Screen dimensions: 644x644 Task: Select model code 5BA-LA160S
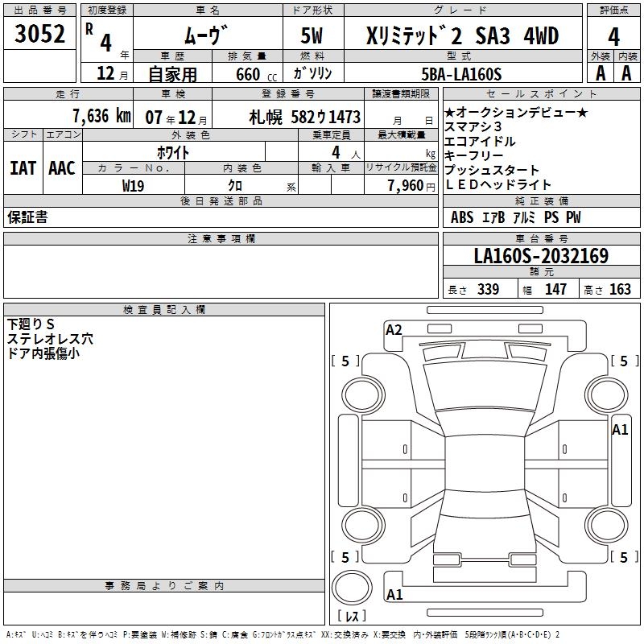(x=461, y=74)
